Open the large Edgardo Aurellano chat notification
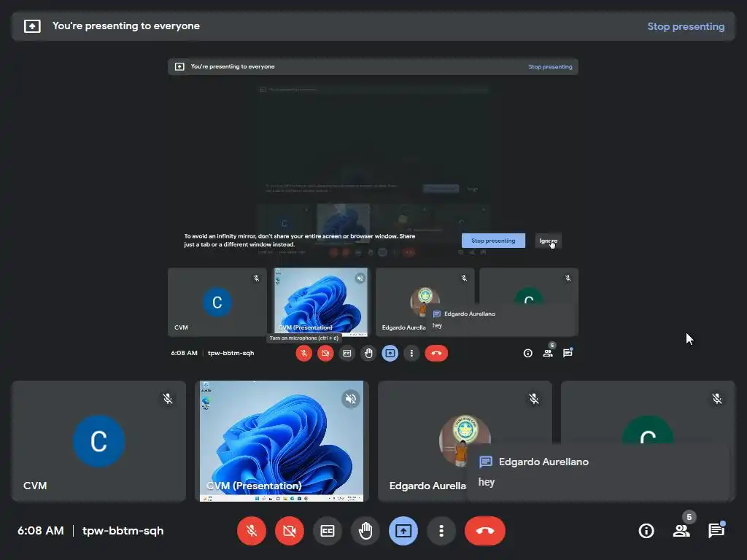747x560 pixels. (599, 472)
